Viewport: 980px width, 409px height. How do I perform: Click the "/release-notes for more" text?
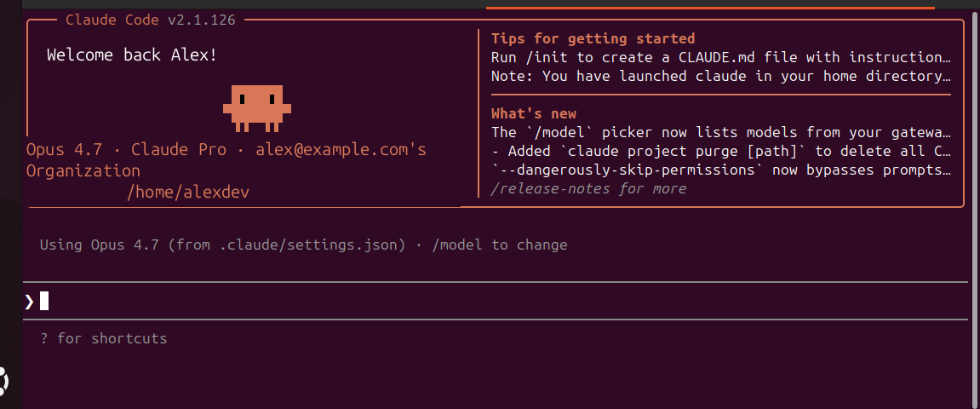[x=588, y=189]
